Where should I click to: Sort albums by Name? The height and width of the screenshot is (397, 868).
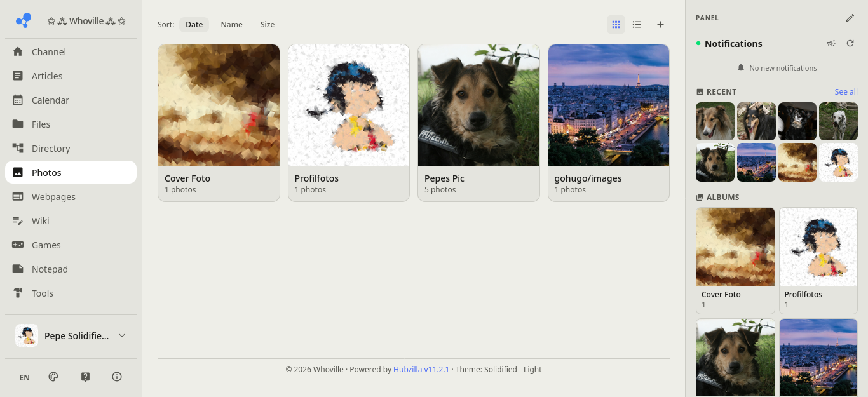click(231, 25)
